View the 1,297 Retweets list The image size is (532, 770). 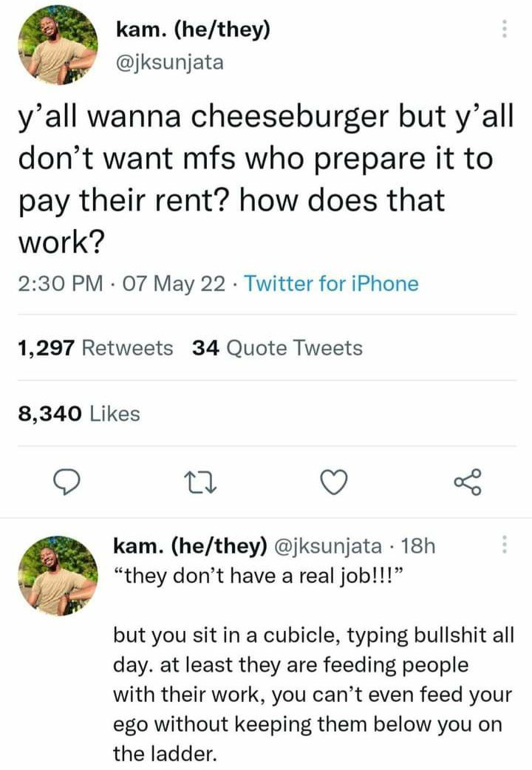tap(96, 347)
